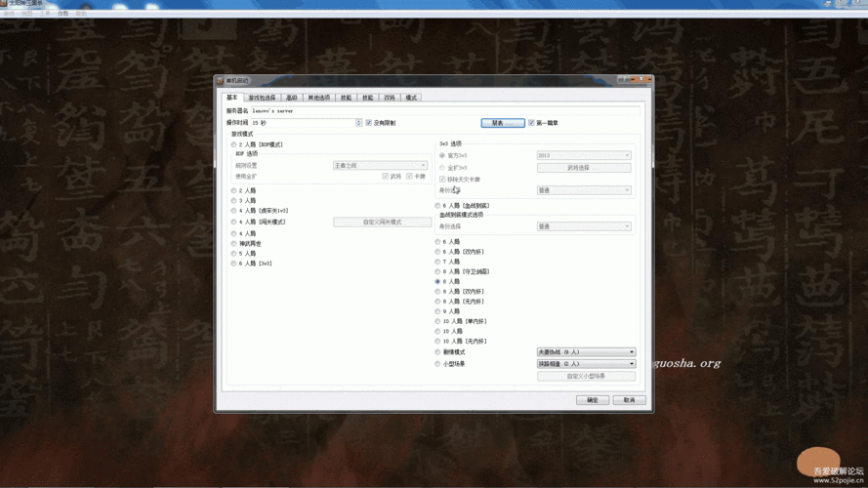The height and width of the screenshot is (488, 868).
Task: Open the 规则设置 王者之战 dropdown
Action: [x=380, y=166]
